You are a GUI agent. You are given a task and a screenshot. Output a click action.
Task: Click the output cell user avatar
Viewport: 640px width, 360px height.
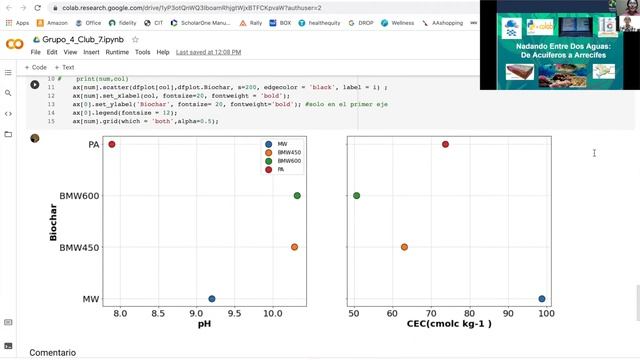(x=35, y=138)
